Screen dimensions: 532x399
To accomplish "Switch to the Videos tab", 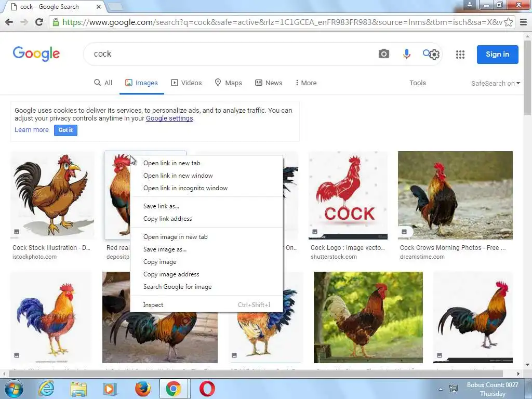I will 187,83.
